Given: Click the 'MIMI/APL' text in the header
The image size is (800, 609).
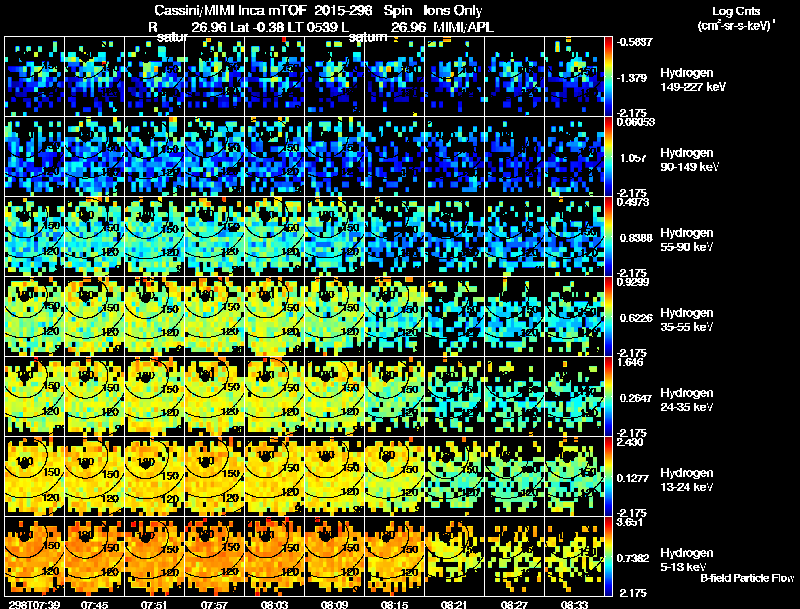Looking at the screenshot, I should [463, 27].
